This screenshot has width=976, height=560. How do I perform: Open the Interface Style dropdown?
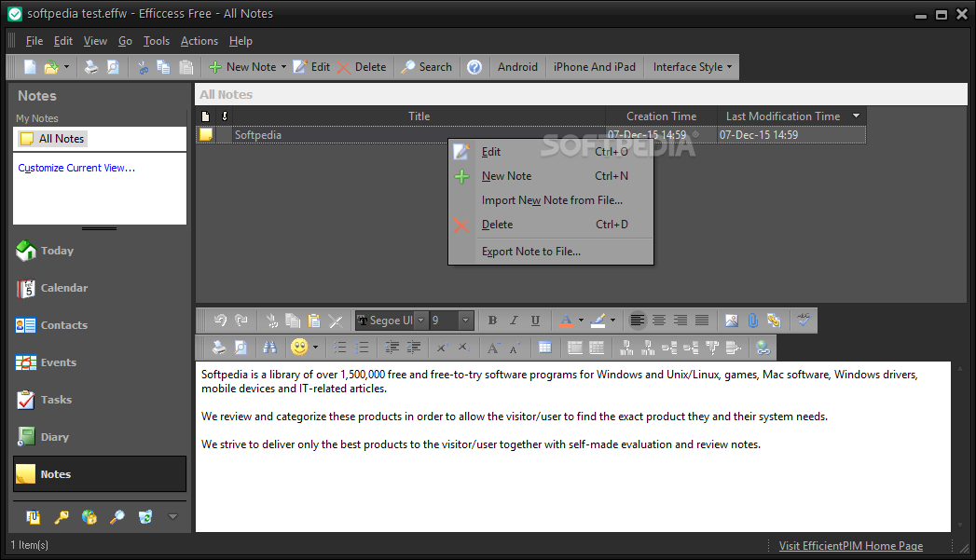click(693, 66)
